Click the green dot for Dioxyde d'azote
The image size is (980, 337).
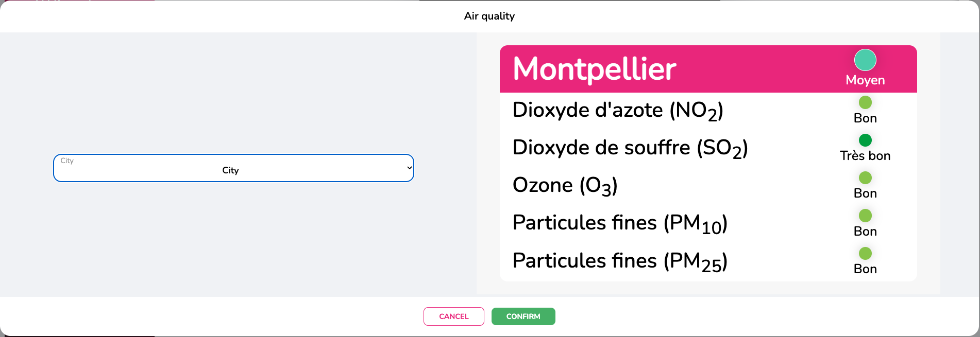[865, 102]
